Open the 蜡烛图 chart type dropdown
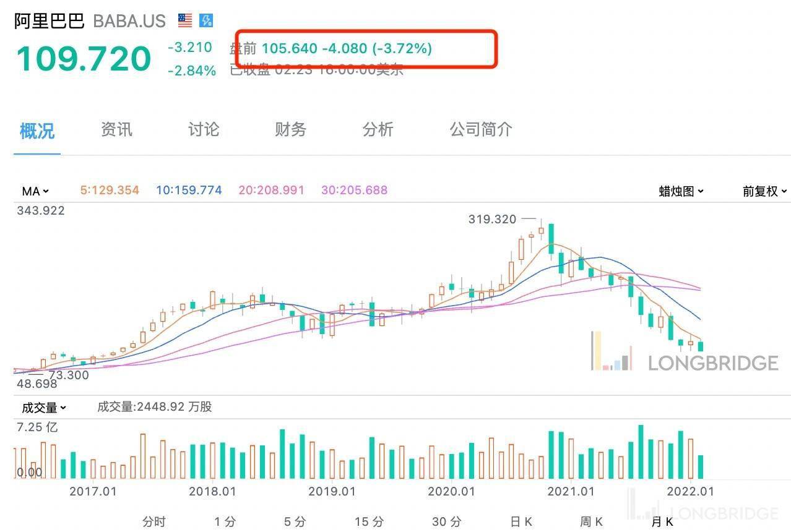 [x=681, y=191]
